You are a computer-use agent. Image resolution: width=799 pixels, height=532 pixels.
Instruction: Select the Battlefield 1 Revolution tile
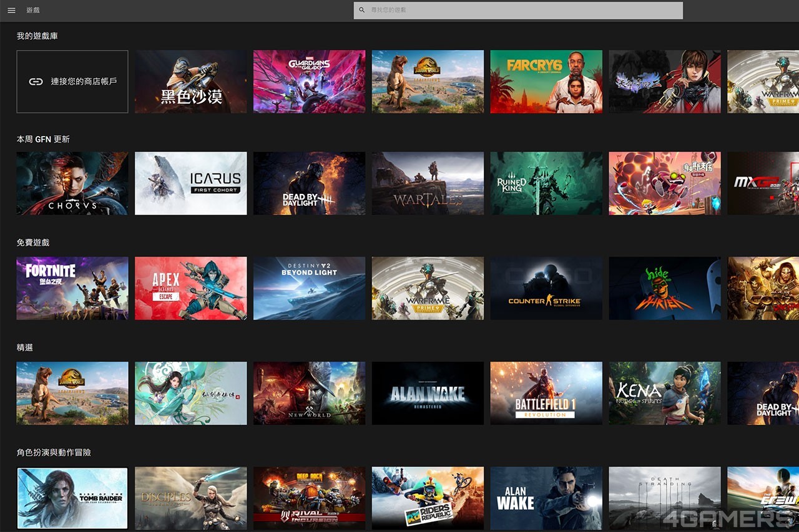[x=546, y=393]
